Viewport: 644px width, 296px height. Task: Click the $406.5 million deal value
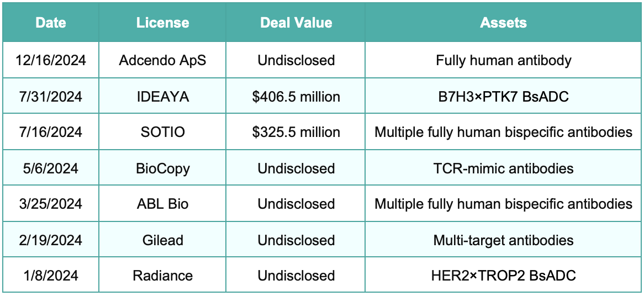coord(295,97)
